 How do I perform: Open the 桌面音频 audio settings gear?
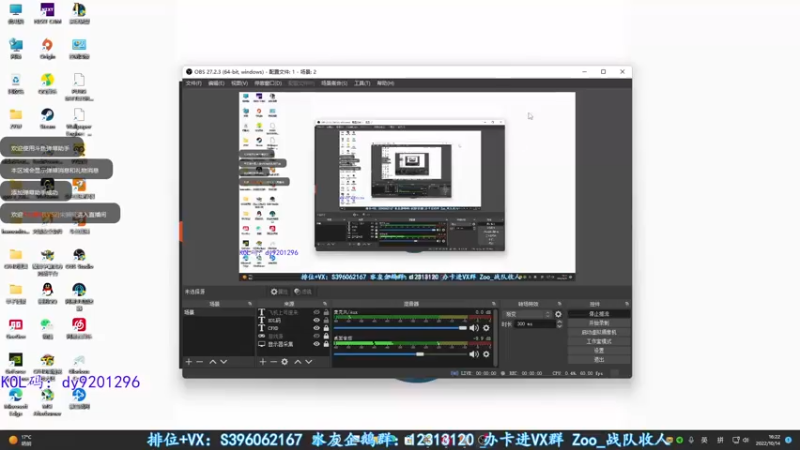coord(486,354)
